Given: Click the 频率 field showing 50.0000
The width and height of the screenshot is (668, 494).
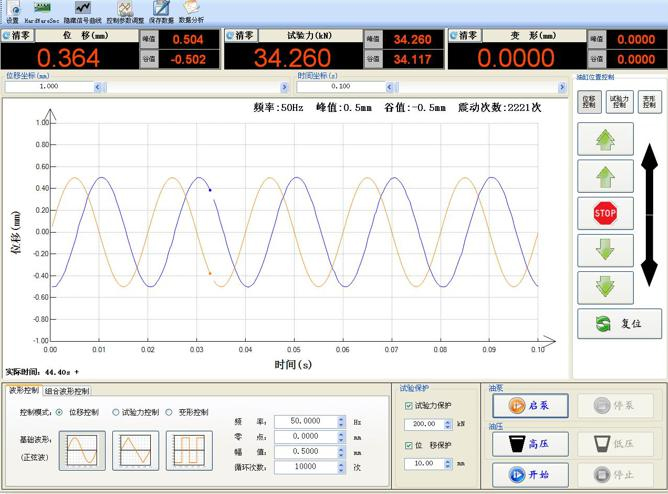Looking at the screenshot, I should coord(305,422).
